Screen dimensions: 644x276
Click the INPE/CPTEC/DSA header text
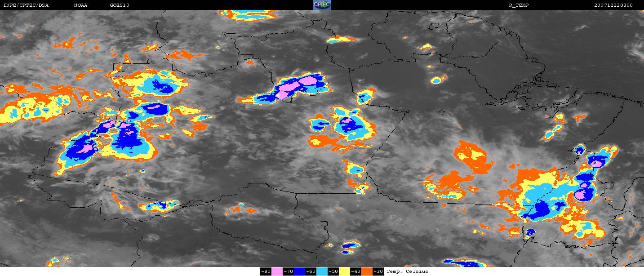pyautogui.click(x=26, y=5)
